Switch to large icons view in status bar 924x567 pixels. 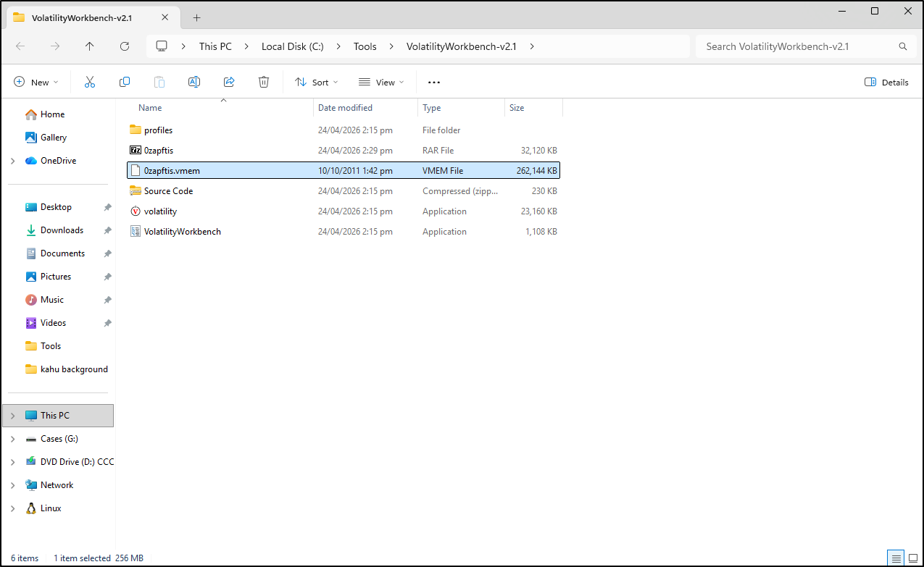(912, 558)
